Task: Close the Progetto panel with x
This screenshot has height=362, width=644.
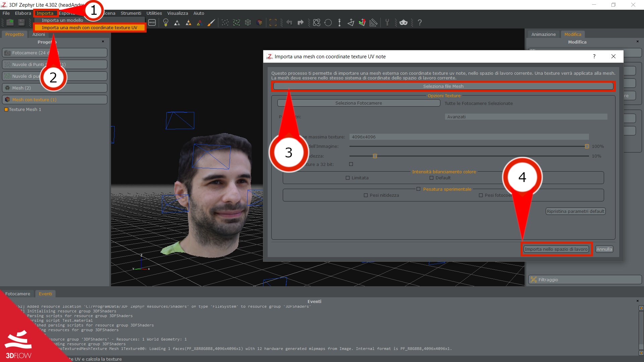Action: (x=103, y=42)
